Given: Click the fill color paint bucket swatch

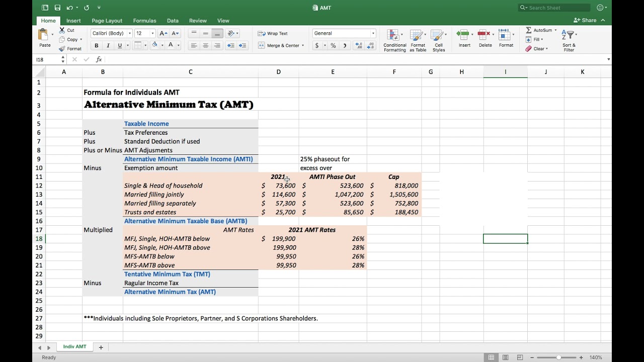Looking at the screenshot, I should [154, 45].
